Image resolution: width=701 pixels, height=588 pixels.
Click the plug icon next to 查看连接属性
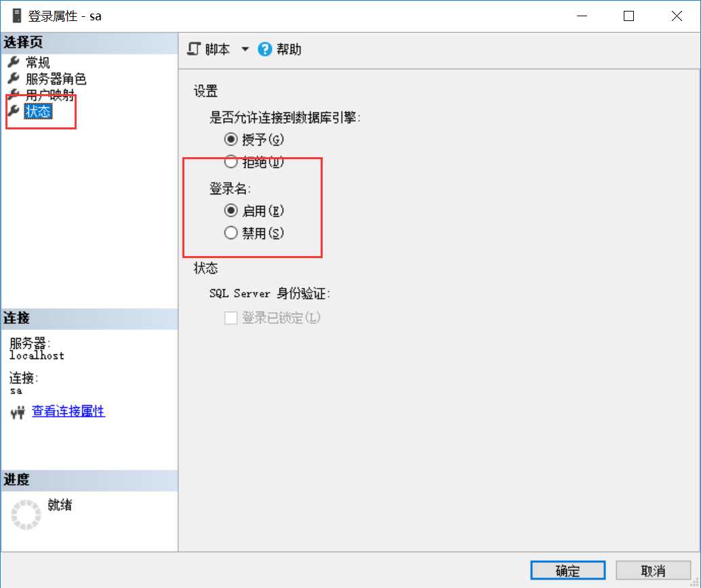[x=18, y=412]
